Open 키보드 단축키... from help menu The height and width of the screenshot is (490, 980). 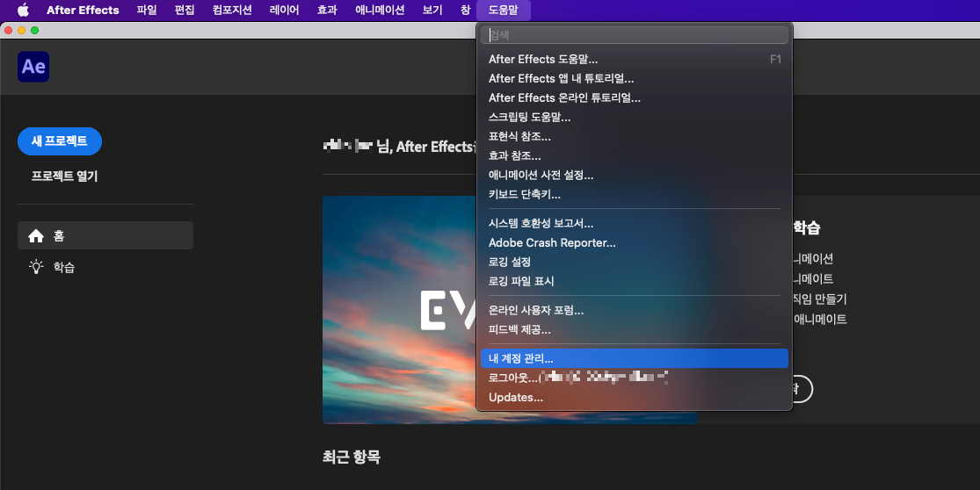pos(635,195)
